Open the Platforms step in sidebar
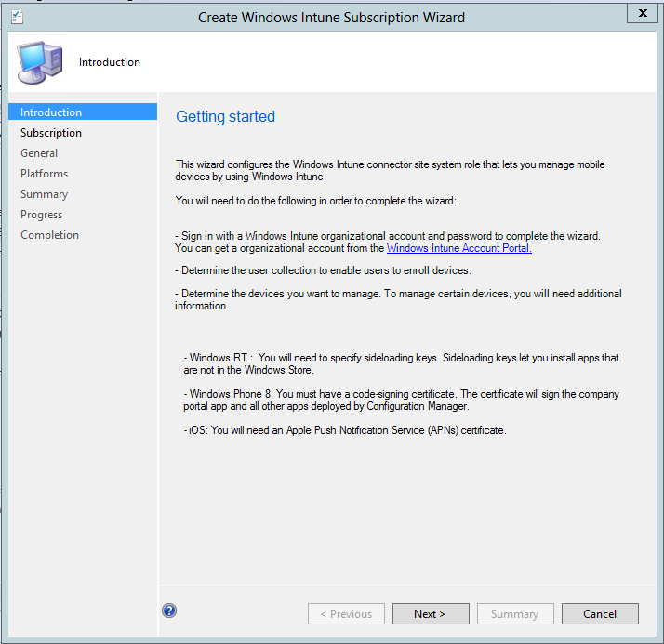 (x=44, y=174)
